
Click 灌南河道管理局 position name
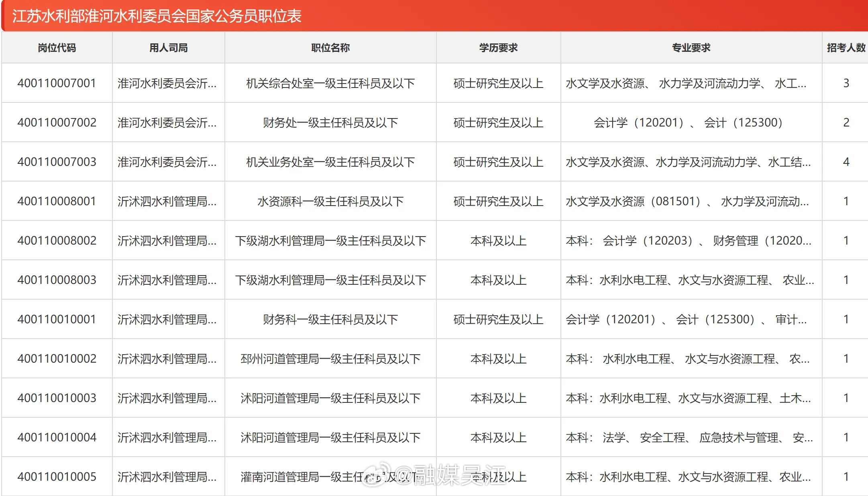330,477
